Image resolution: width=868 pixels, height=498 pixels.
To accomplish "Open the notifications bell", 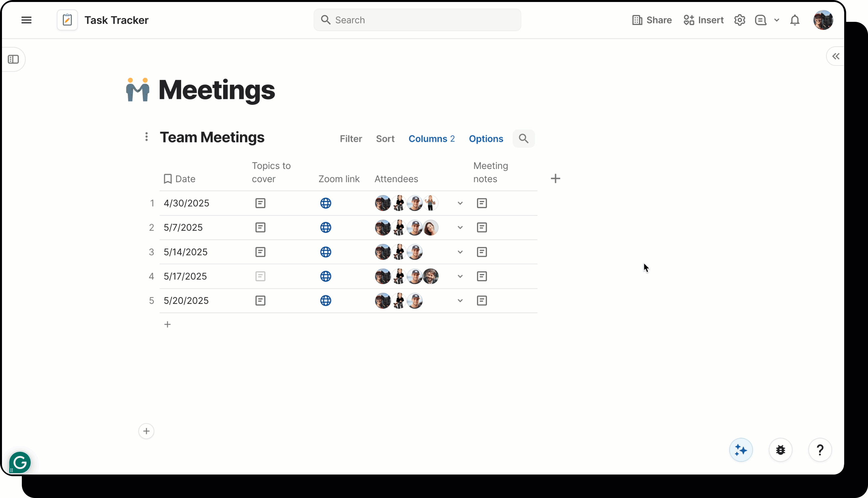I will click(795, 20).
